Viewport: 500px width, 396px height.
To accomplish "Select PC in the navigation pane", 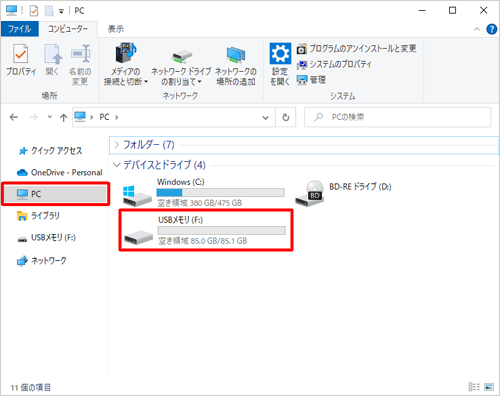I will 56,194.
